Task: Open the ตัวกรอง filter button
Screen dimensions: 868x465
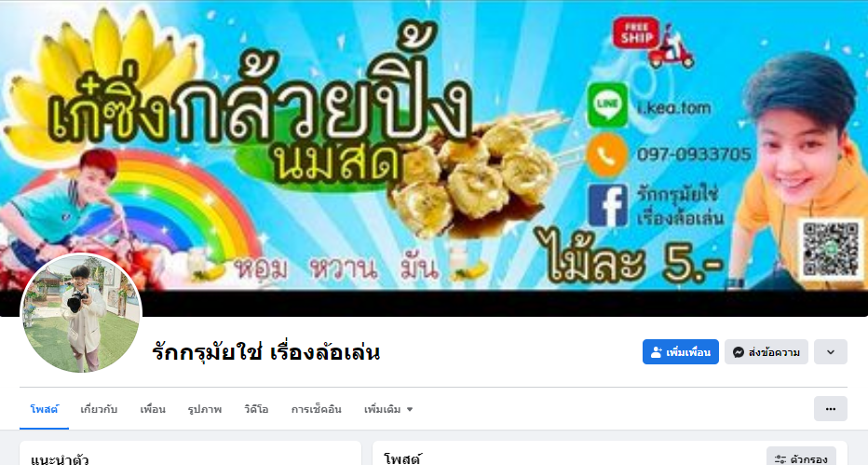Action: [x=801, y=456]
